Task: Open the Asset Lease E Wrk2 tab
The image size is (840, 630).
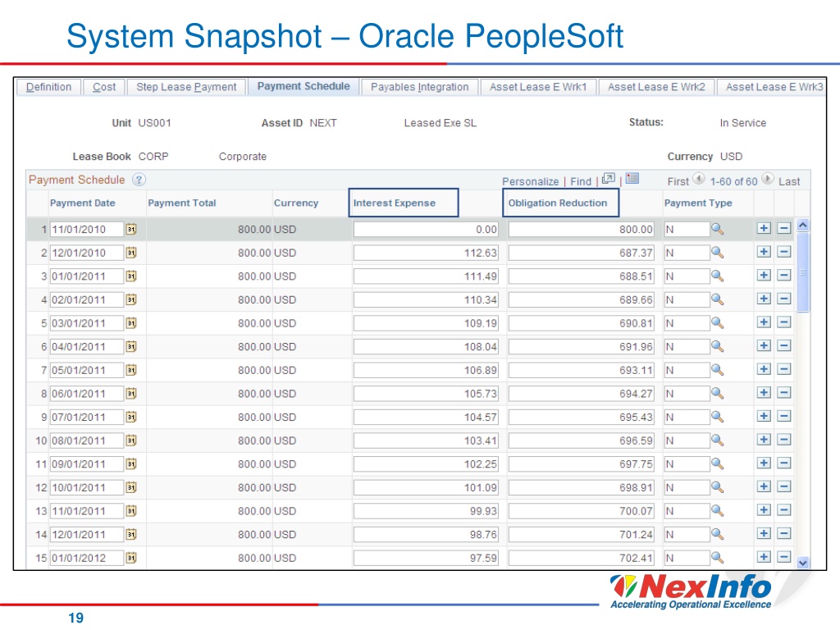Action: pyautogui.click(x=656, y=87)
